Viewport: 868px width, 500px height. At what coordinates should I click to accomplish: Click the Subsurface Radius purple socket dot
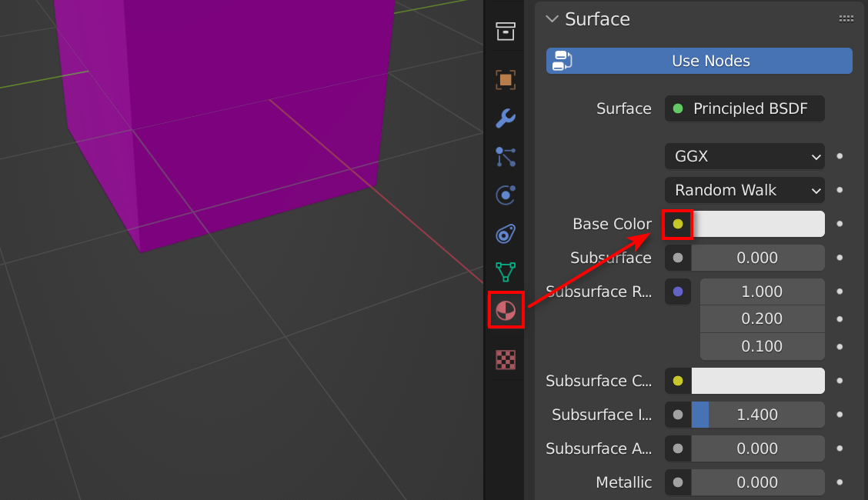(x=678, y=292)
